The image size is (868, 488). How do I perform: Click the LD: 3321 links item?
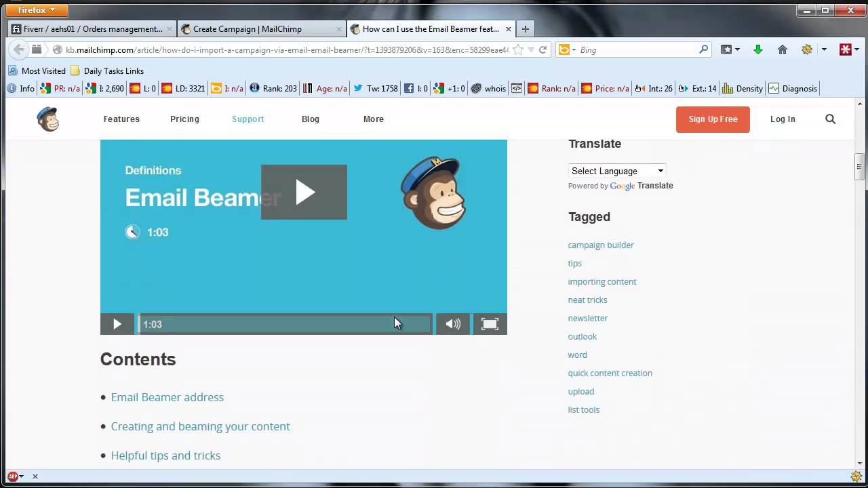click(x=183, y=88)
